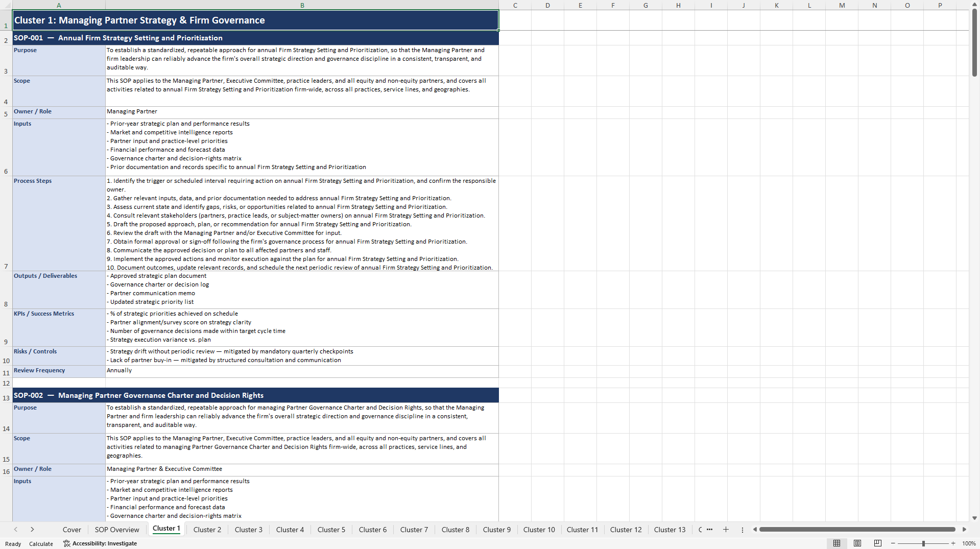
Task: Open the Accessibility: Investigate status item
Action: (x=100, y=543)
